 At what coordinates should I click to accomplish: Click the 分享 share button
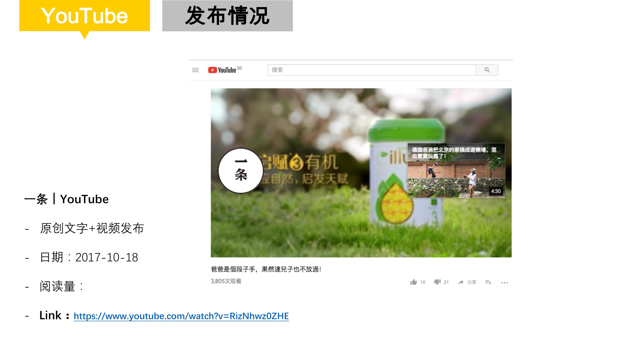pos(467,282)
